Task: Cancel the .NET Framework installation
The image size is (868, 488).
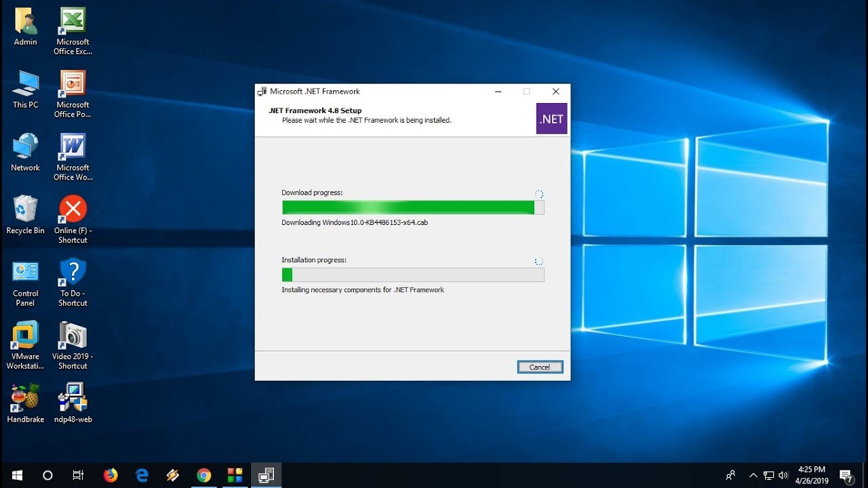Action: click(540, 367)
